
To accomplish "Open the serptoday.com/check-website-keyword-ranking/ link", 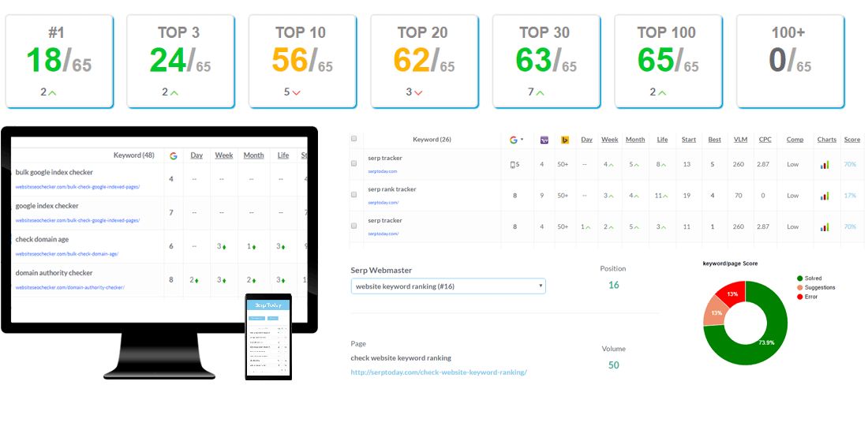I will tap(439, 372).
